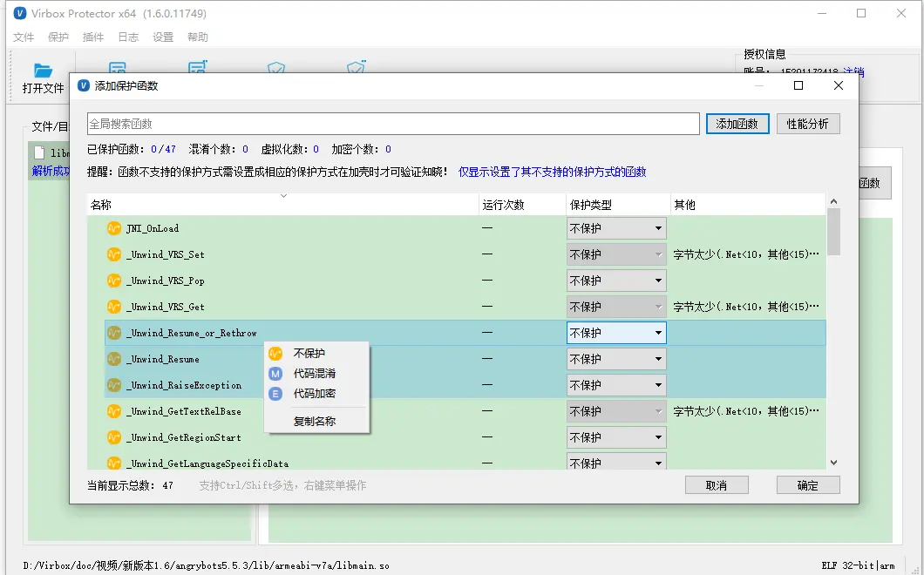This screenshot has height=575, width=924.
Task: Click the _Unwind_VRS_Get function icon
Action: (x=113, y=307)
